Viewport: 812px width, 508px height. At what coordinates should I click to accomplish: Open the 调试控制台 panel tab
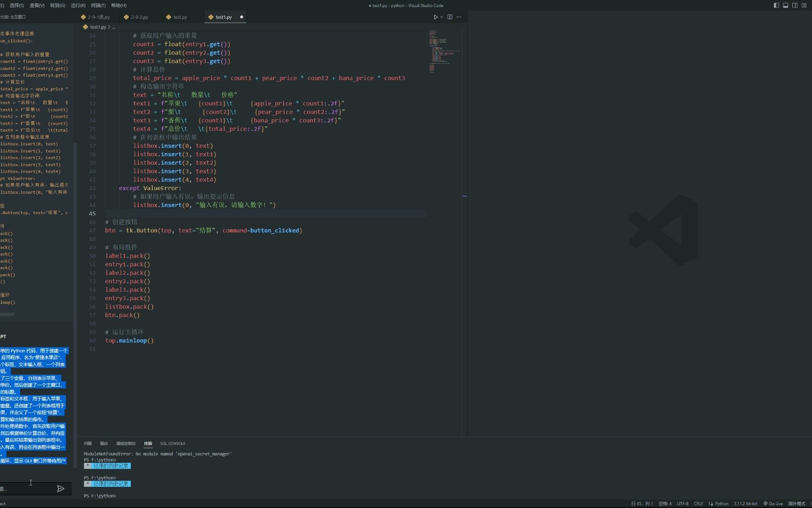126,444
